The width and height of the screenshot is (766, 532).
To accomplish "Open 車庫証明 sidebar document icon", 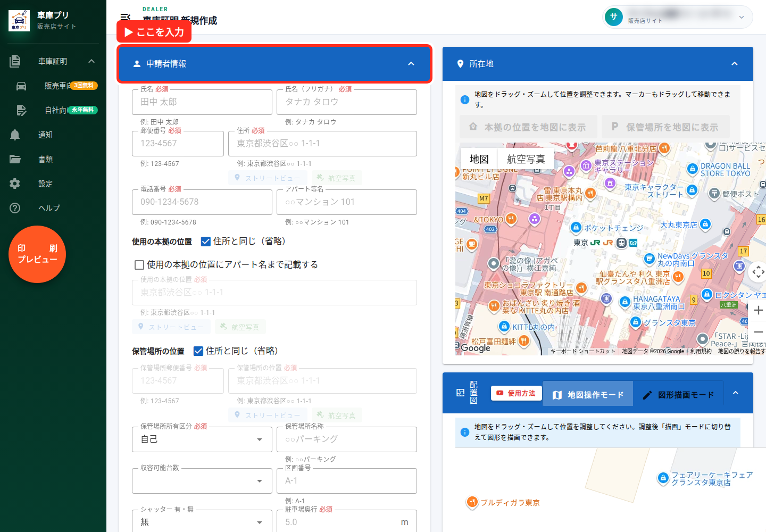I will point(15,61).
